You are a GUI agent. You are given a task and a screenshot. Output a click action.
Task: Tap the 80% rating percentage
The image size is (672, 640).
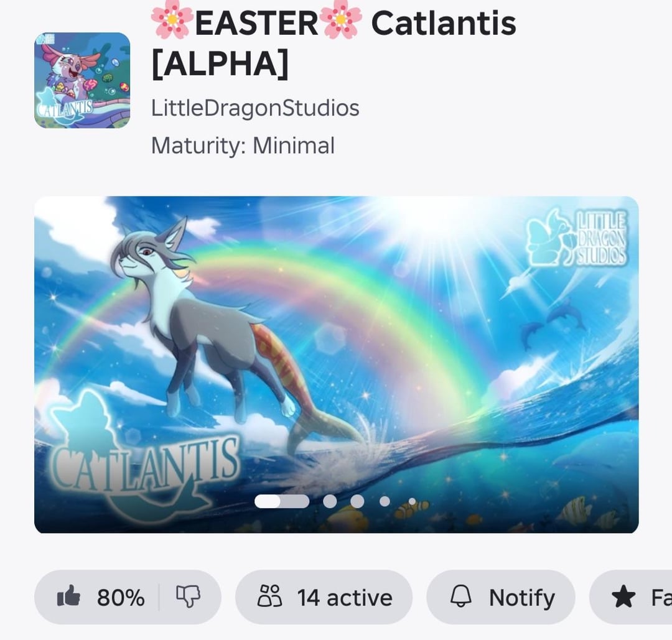pos(121,597)
